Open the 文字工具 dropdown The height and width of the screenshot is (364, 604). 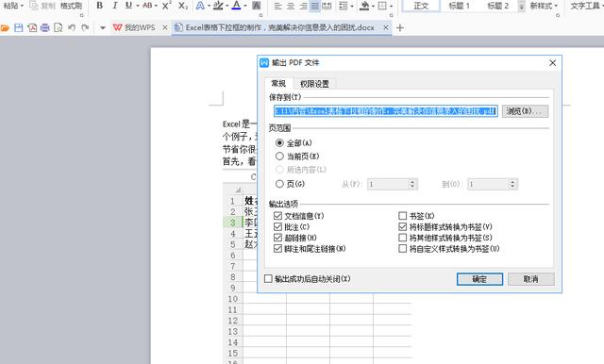(586, 6)
